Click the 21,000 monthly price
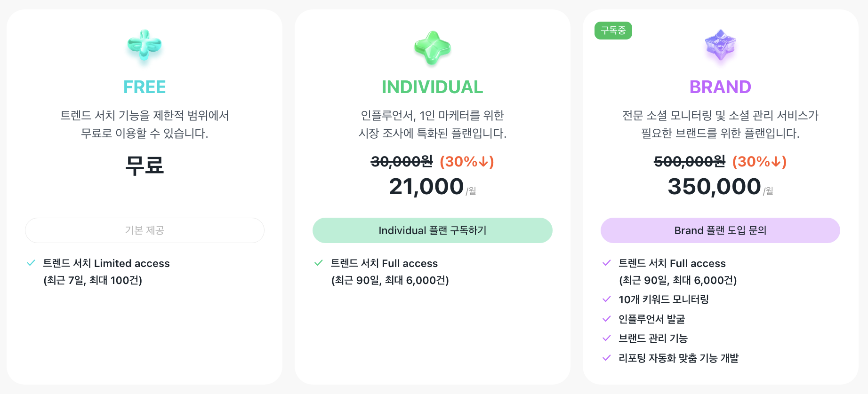The height and width of the screenshot is (394, 868). tap(426, 187)
